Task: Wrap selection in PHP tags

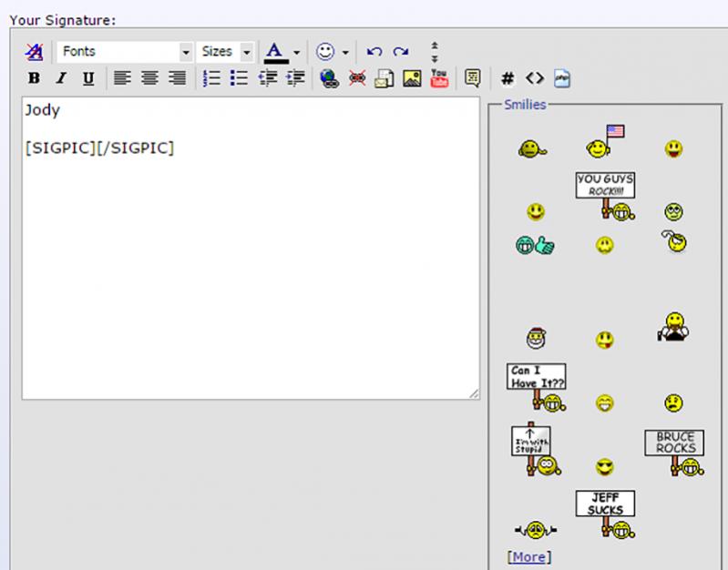Action: coord(561,78)
